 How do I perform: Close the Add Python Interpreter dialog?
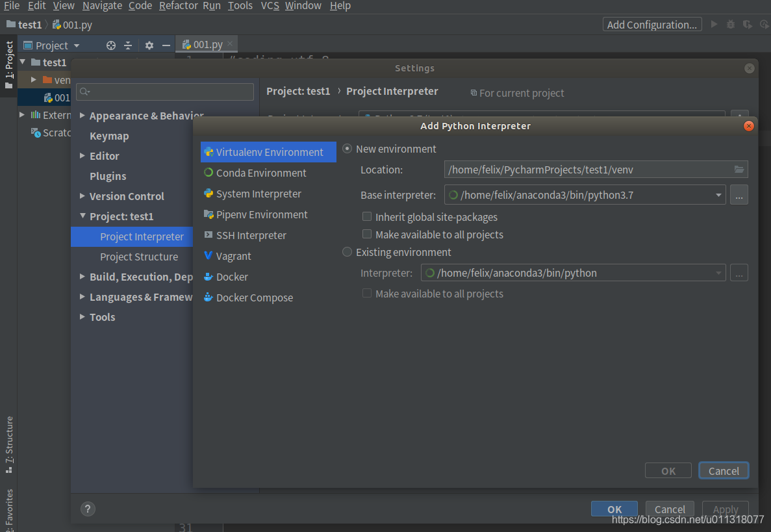pos(748,126)
